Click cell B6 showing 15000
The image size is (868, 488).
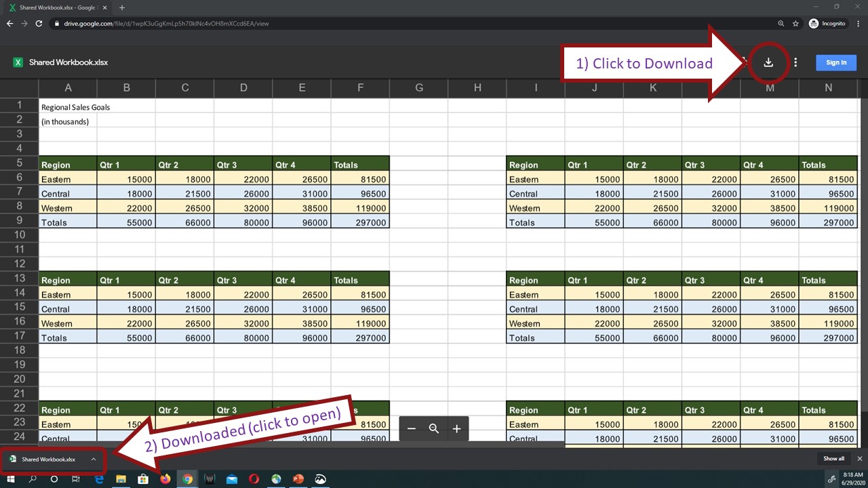coord(126,180)
